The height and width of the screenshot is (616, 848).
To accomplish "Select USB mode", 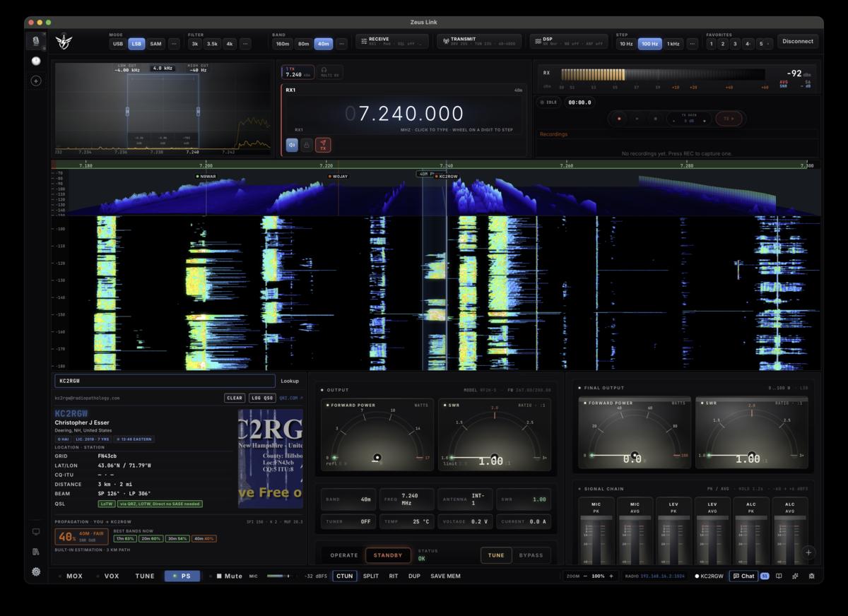I will (118, 44).
